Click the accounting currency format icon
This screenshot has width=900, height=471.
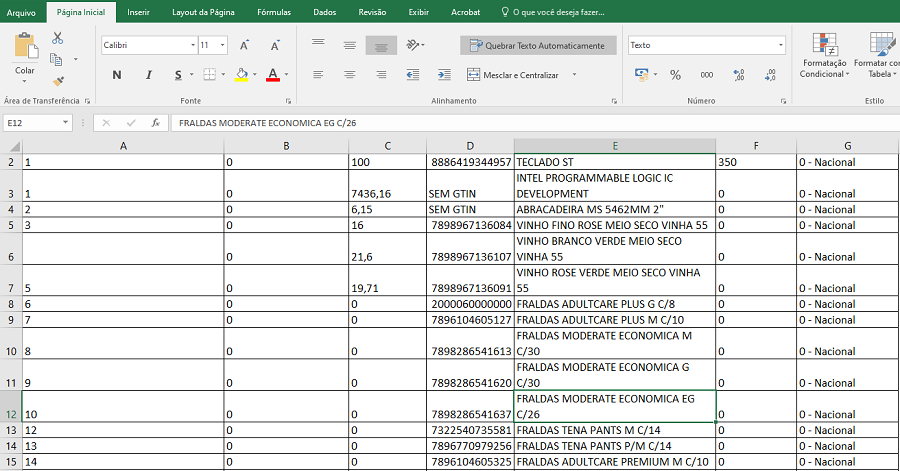[641, 75]
